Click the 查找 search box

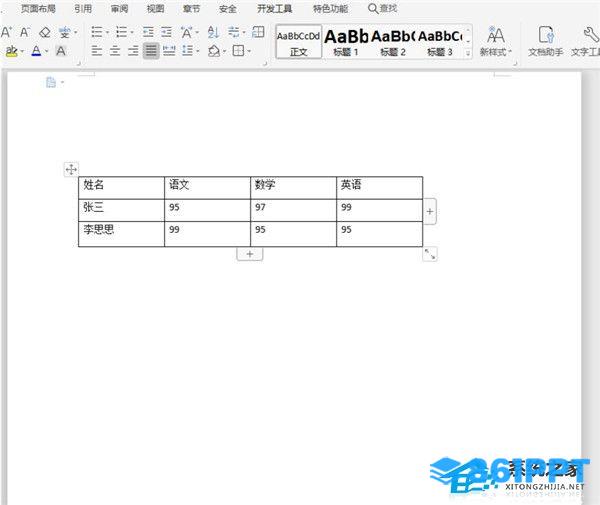(383, 8)
